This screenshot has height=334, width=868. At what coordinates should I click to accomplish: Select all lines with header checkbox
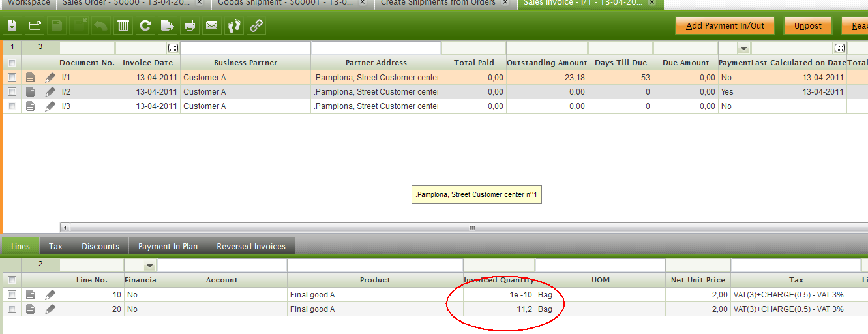tap(12, 280)
